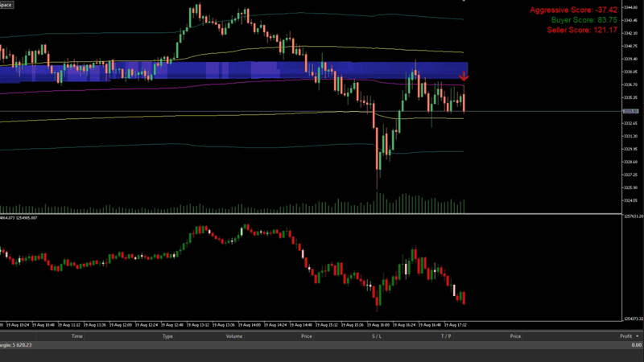Click the 0.00 profit total value

pyautogui.click(x=636, y=345)
